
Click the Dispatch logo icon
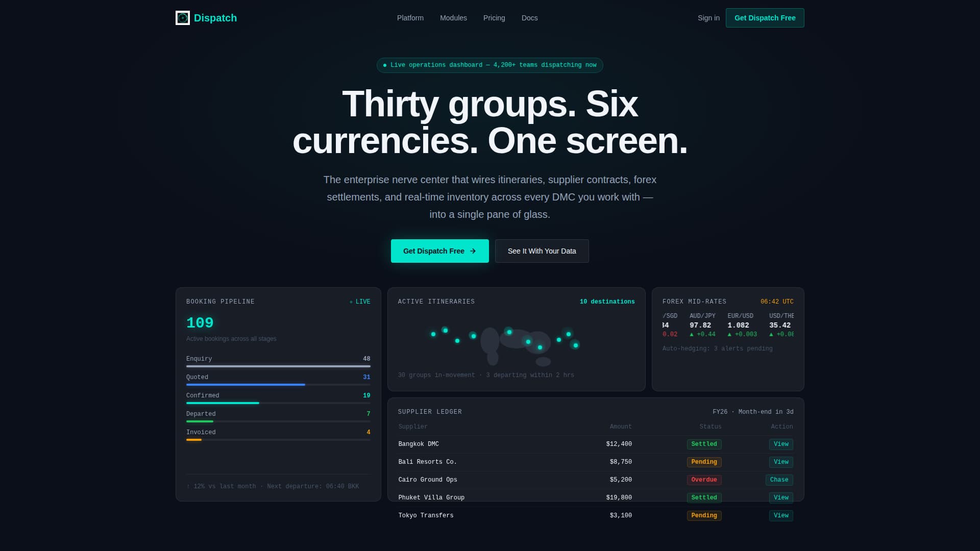pos(183,18)
